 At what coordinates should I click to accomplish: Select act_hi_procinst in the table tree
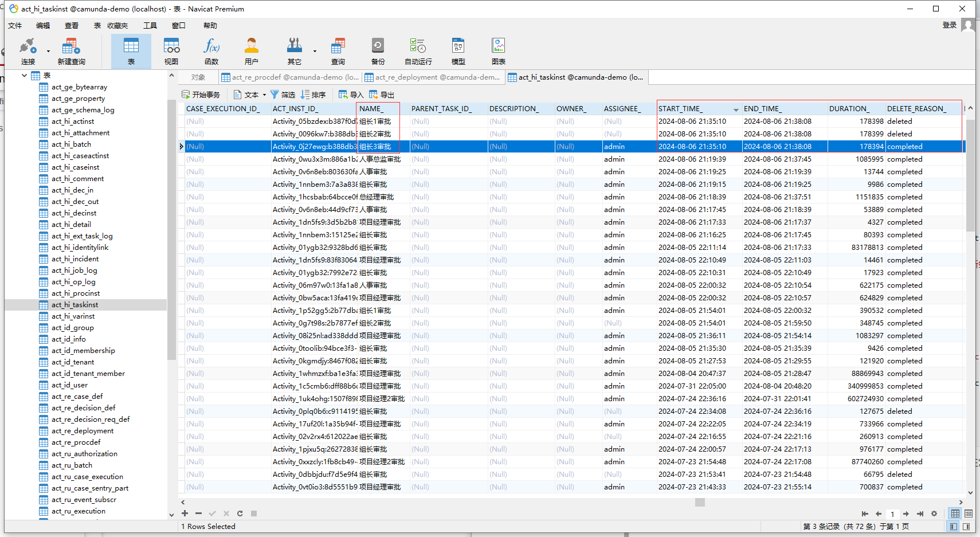tap(75, 293)
